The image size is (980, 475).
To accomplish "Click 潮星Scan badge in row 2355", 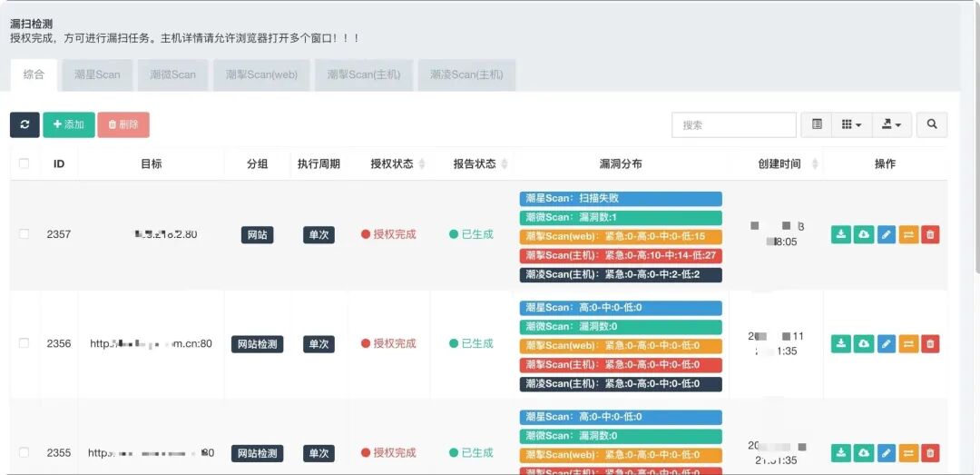I will (x=621, y=417).
